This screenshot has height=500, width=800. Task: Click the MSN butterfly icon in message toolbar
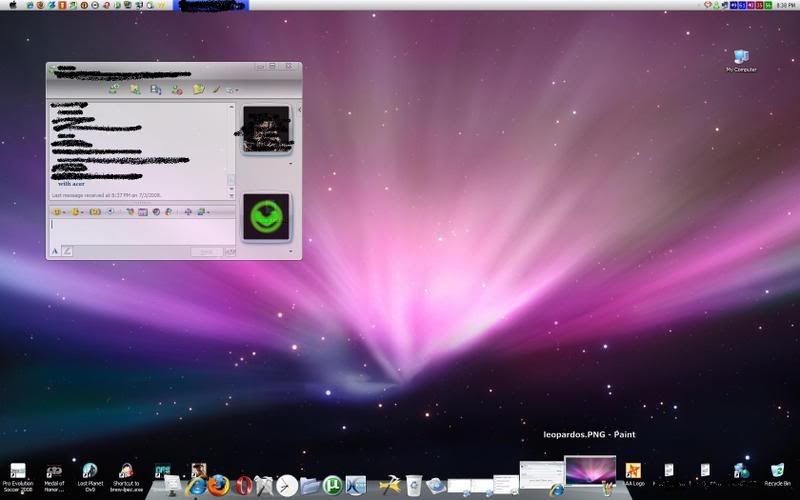pos(169,212)
